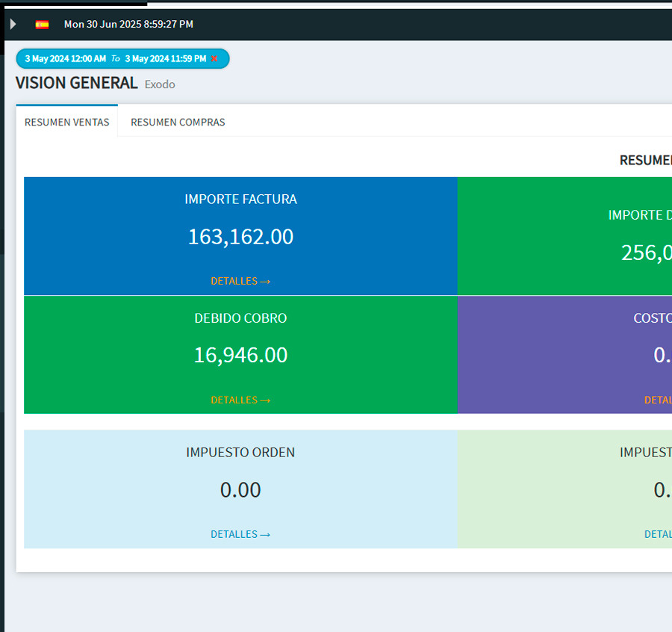Viewport: 672px width, 632px height.
Task: Click the 16,946.00 amount value
Action: 240,355
